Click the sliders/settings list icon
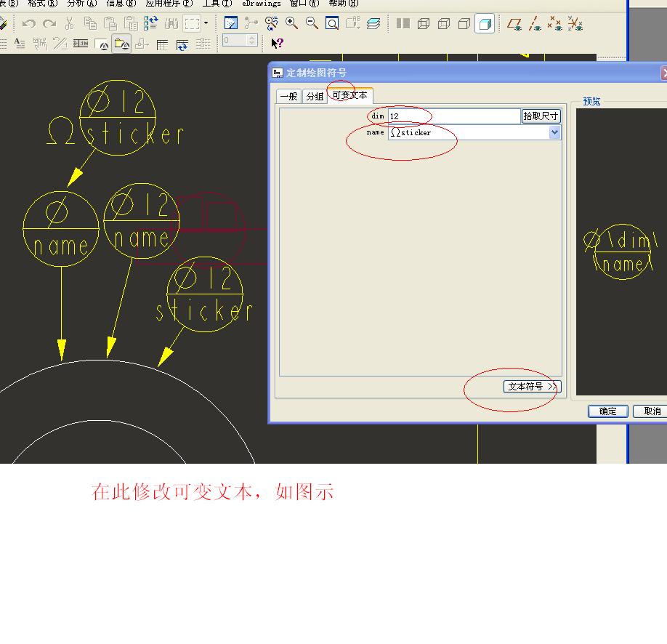This screenshot has width=667, height=644. pyautogui.click(x=203, y=44)
